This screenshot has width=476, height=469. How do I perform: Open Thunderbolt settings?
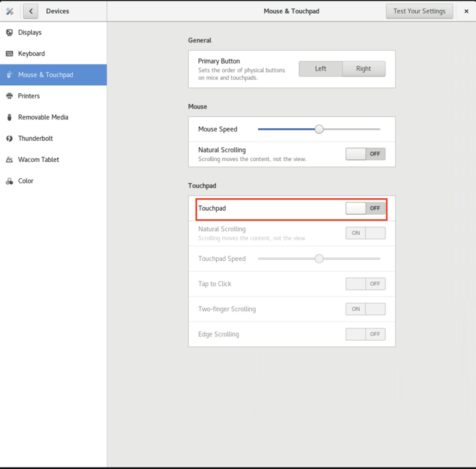(x=54, y=138)
